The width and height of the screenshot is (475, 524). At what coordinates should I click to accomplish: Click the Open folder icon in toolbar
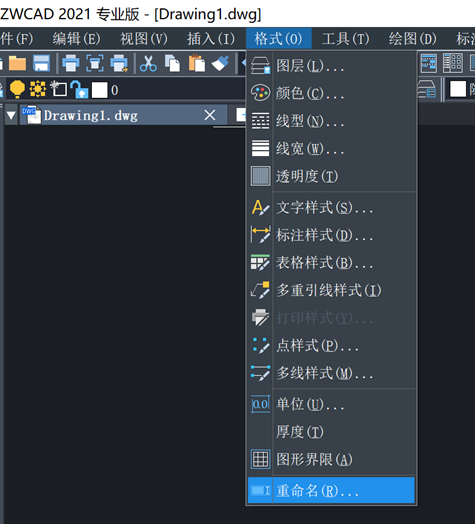[17, 63]
